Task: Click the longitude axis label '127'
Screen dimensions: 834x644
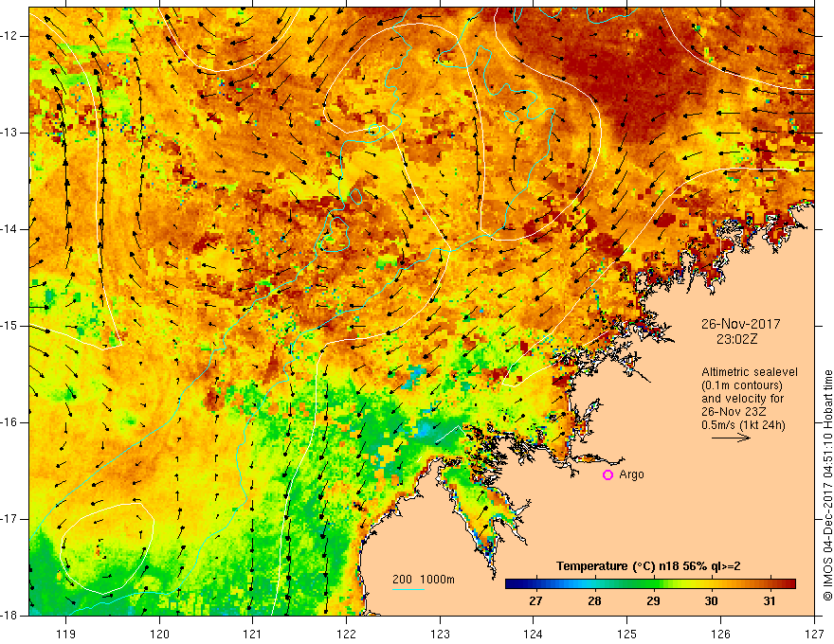Action: click(x=814, y=634)
